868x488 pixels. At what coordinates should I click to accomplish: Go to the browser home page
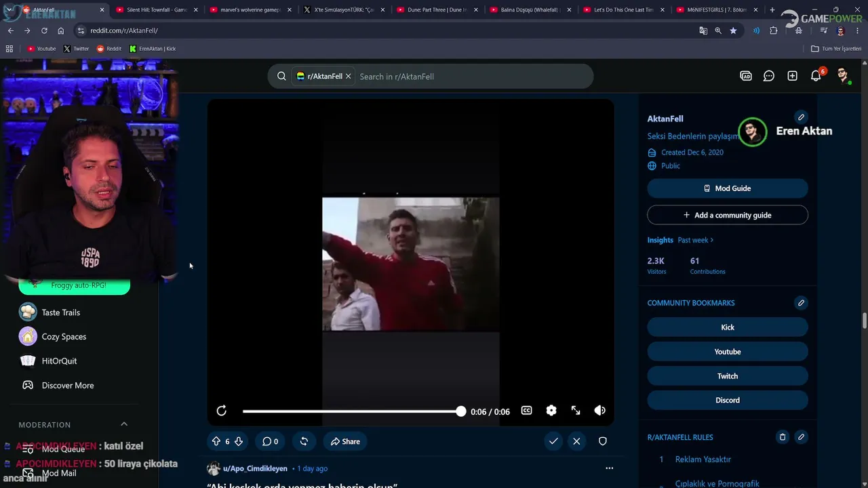pos(61,30)
